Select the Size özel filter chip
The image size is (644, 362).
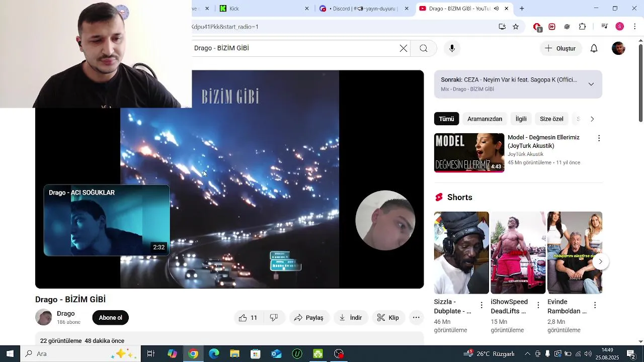point(551,119)
